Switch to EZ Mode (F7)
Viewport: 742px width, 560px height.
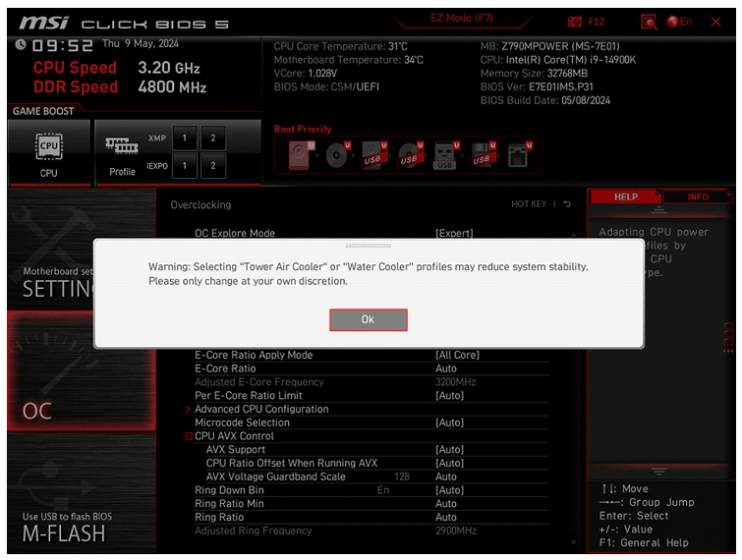pyautogui.click(x=461, y=19)
